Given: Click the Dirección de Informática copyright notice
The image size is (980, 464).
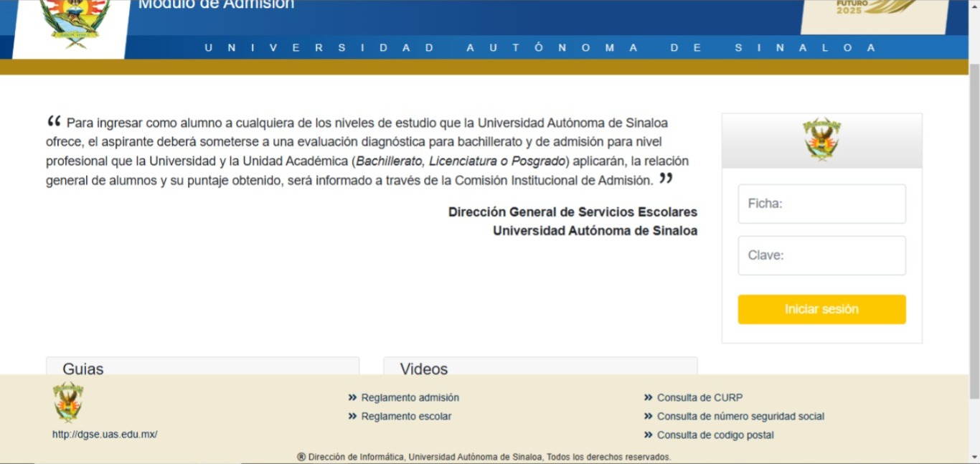Looking at the screenshot, I should (x=484, y=457).
